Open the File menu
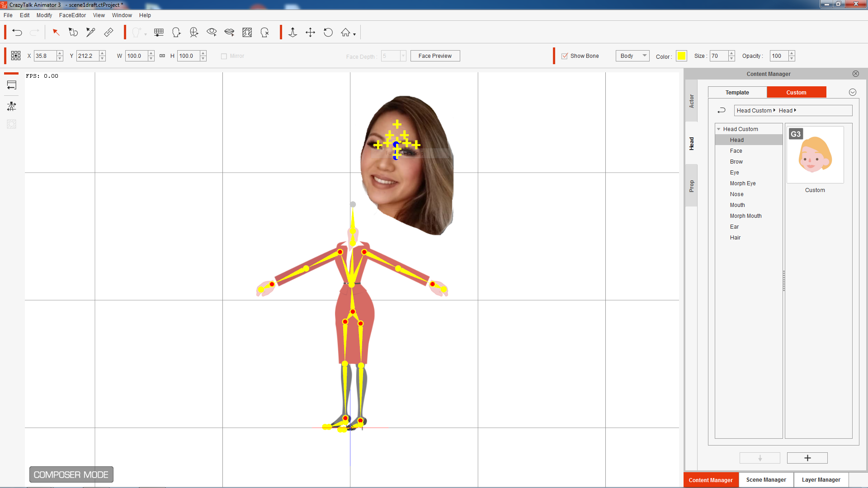Screen dimensions: 868x488 point(8,15)
